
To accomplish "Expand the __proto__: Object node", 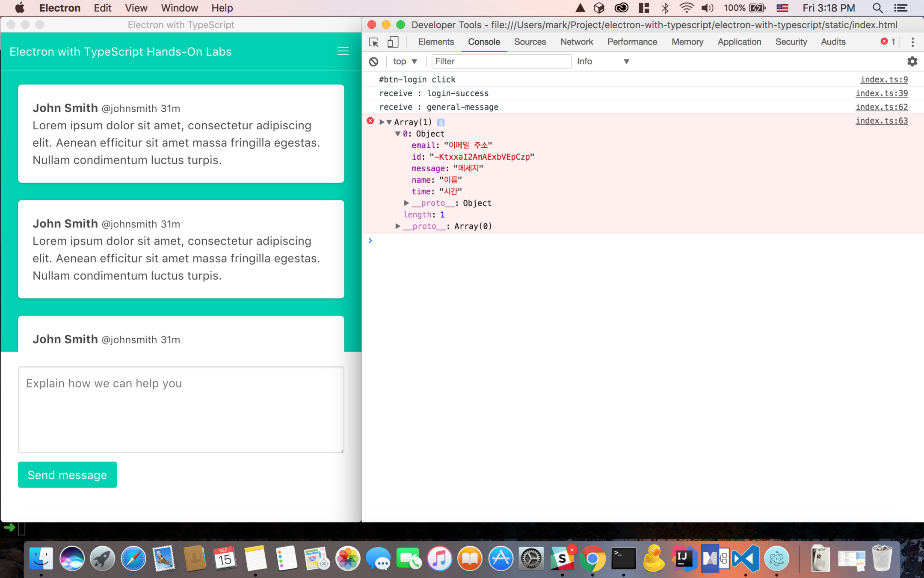I will pyautogui.click(x=406, y=203).
